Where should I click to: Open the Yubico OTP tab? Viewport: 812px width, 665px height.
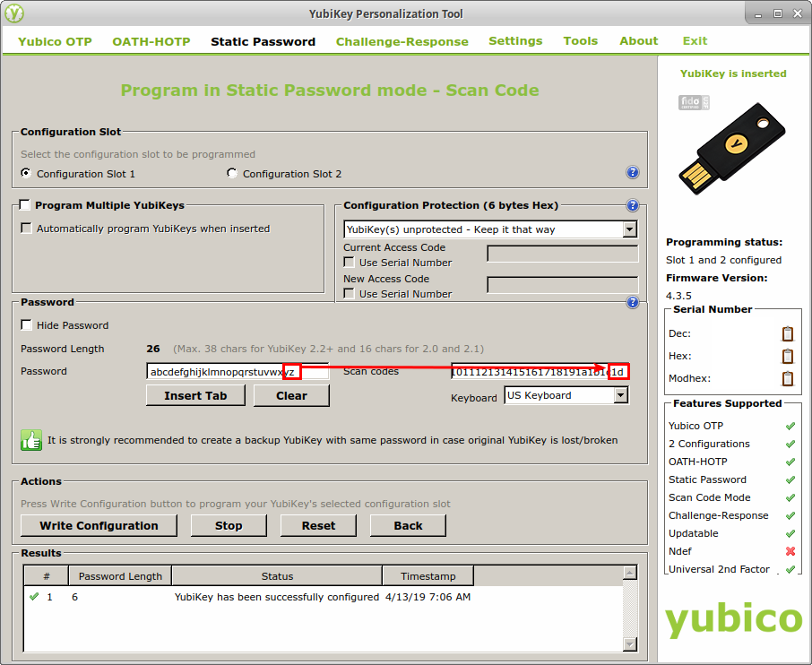tap(55, 41)
